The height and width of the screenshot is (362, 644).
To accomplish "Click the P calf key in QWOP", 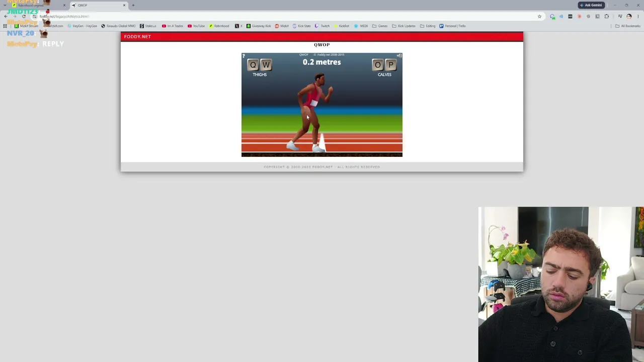I will (391, 65).
